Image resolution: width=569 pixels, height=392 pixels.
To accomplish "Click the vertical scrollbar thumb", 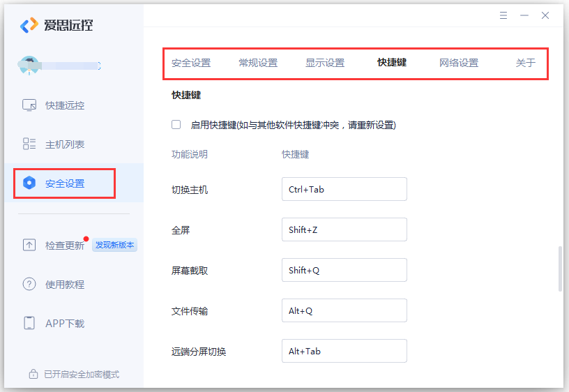I will pyautogui.click(x=561, y=269).
